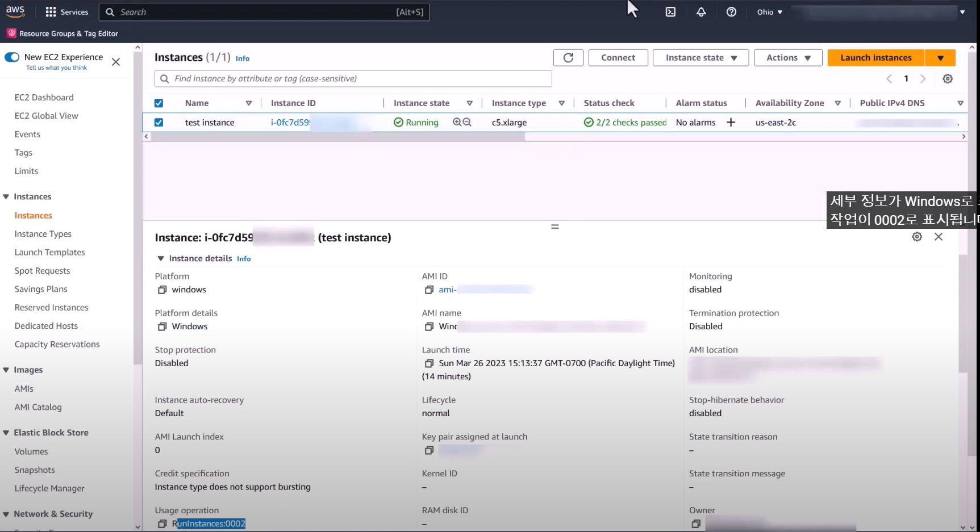Go to next page of instances
Viewport: 980px width, 532px height.
pyautogui.click(x=923, y=79)
